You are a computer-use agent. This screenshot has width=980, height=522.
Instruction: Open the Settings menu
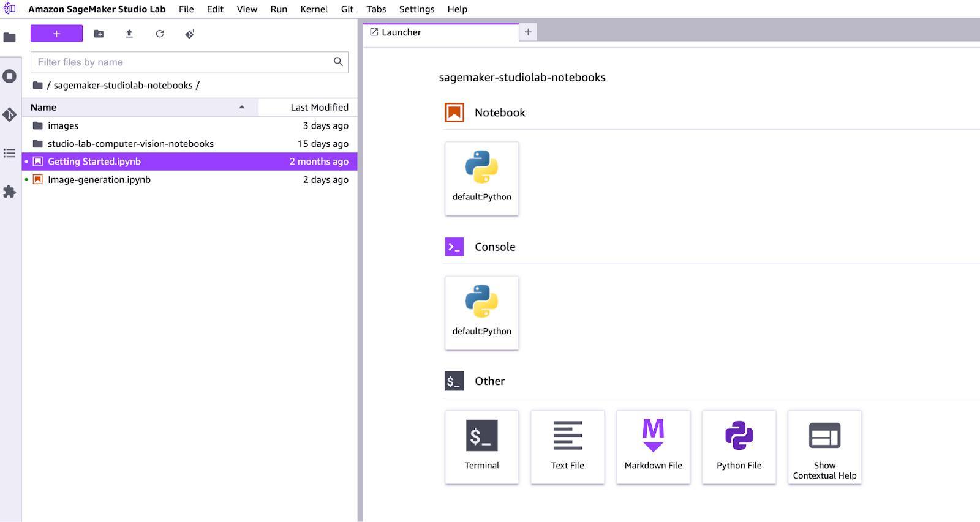(417, 9)
